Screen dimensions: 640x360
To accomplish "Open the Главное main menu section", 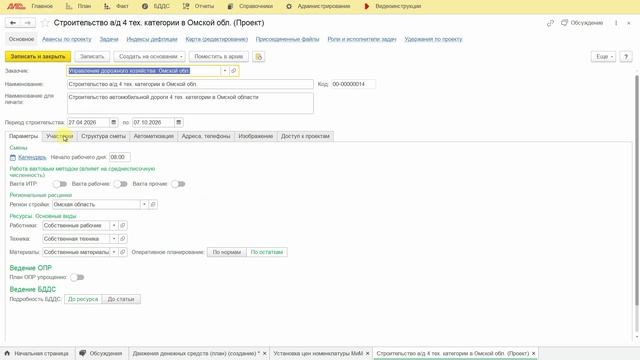I will (42, 6).
